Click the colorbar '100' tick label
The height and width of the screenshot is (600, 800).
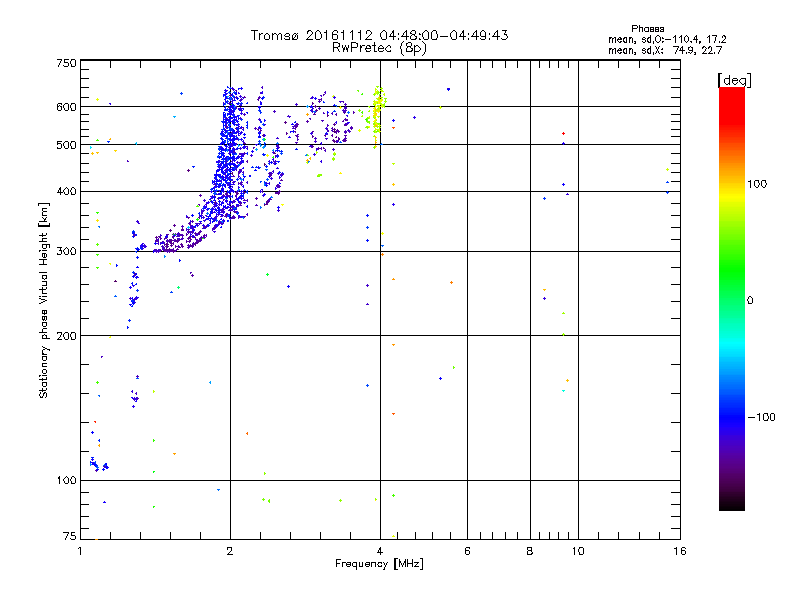757,184
